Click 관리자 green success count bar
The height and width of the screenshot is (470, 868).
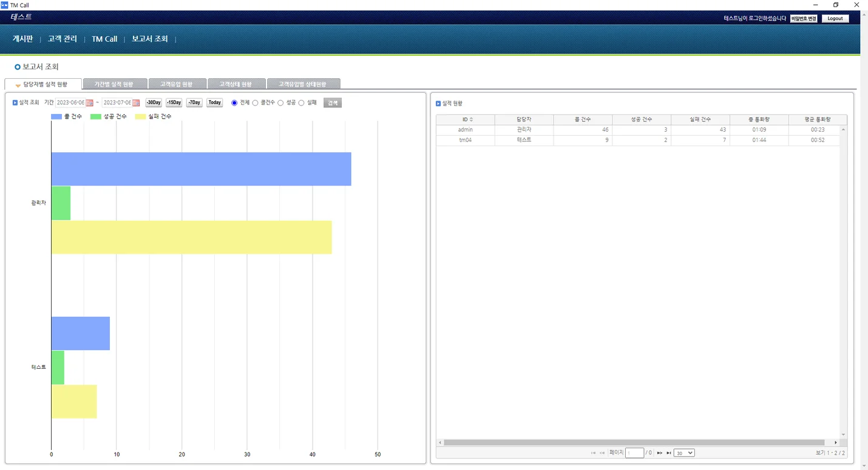pyautogui.click(x=61, y=203)
